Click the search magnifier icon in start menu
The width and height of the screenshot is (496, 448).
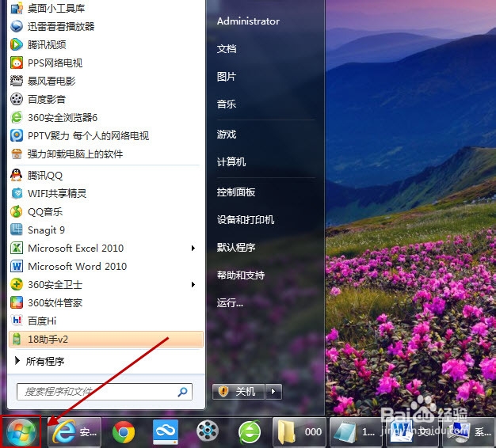[182, 392]
